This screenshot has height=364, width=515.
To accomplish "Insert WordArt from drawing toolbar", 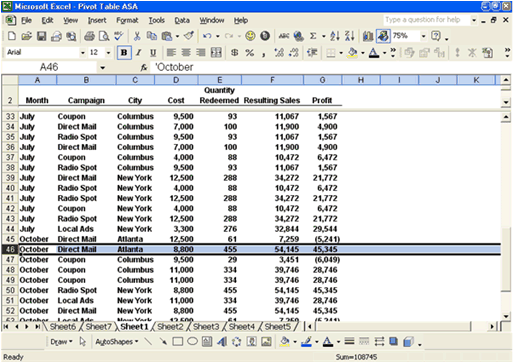I will pos(222,341).
